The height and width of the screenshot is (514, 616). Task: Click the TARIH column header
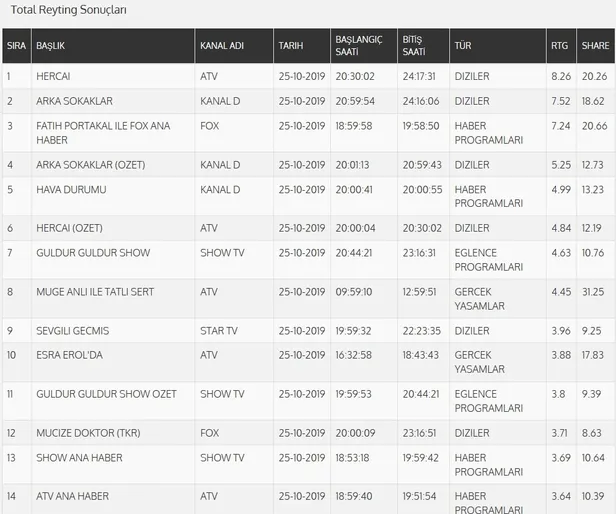[290, 46]
